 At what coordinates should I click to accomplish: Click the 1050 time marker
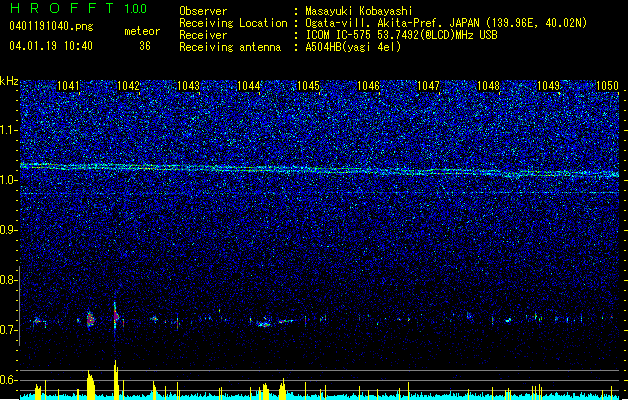tap(607, 86)
